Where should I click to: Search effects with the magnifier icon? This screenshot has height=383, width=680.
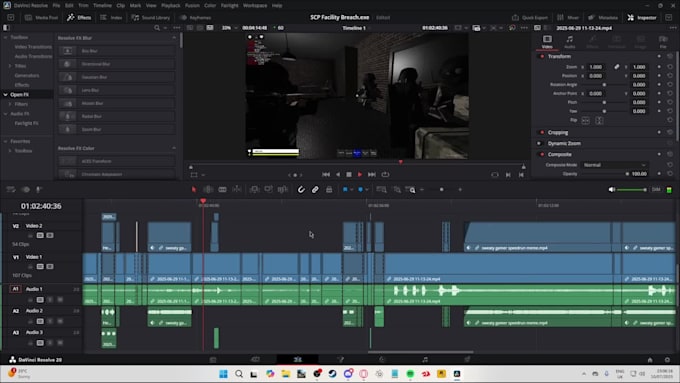tap(157, 28)
